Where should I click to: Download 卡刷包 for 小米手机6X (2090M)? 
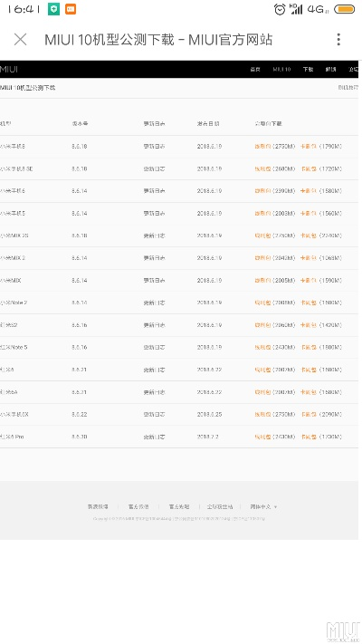click(x=309, y=415)
